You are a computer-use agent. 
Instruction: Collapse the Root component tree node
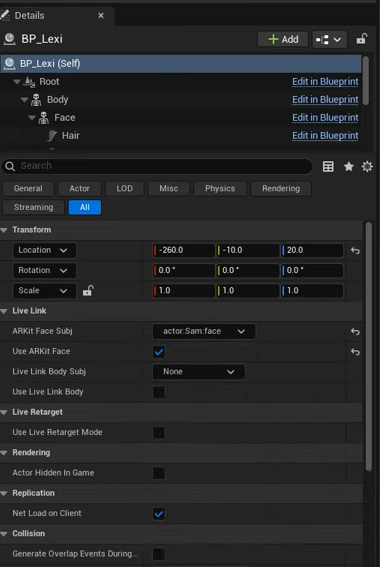click(17, 82)
